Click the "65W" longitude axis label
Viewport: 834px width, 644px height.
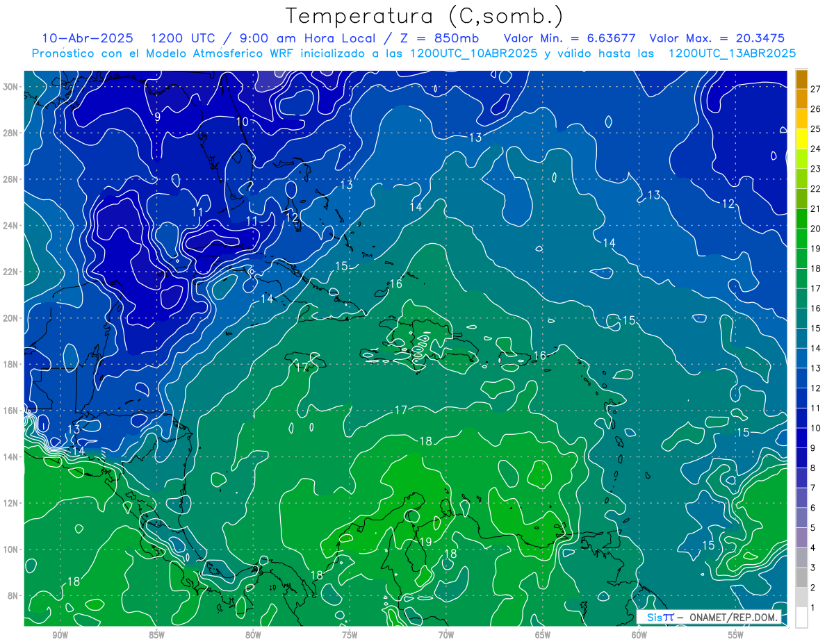(543, 635)
